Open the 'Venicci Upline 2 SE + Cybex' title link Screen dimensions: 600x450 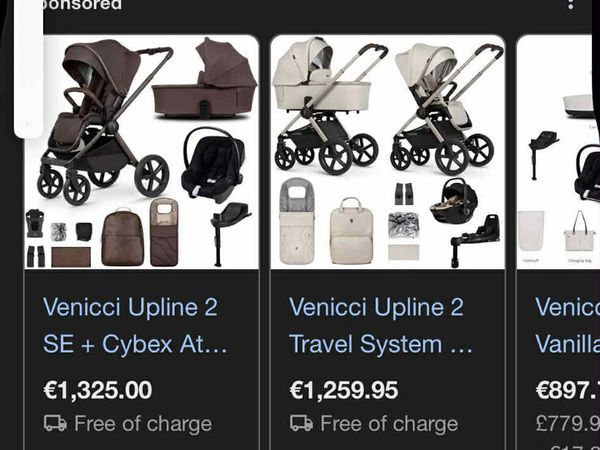136,326
